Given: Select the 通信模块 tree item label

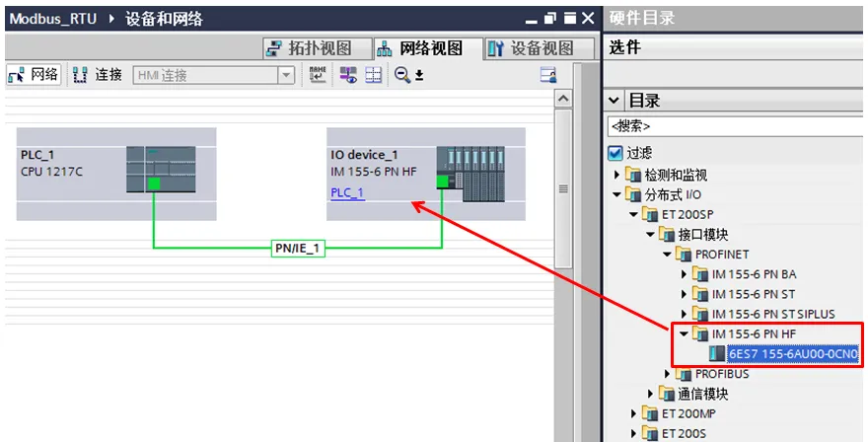Looking at the screenshot, I should coord(703,394).
